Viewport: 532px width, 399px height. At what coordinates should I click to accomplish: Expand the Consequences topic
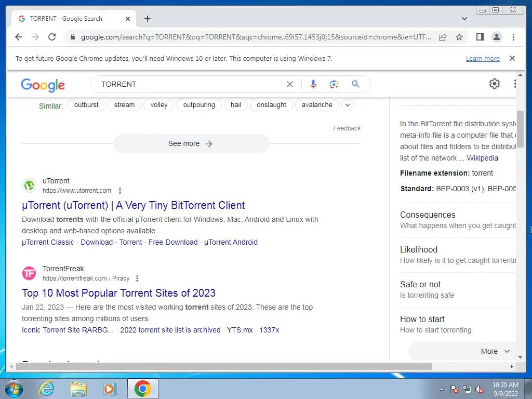pyautogui.click(x=458, y=220)
